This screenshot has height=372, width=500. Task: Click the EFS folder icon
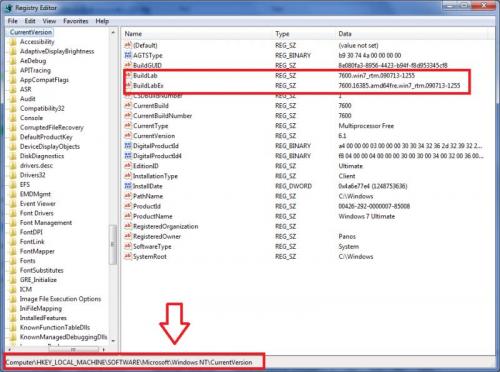(x=13, y=185)
